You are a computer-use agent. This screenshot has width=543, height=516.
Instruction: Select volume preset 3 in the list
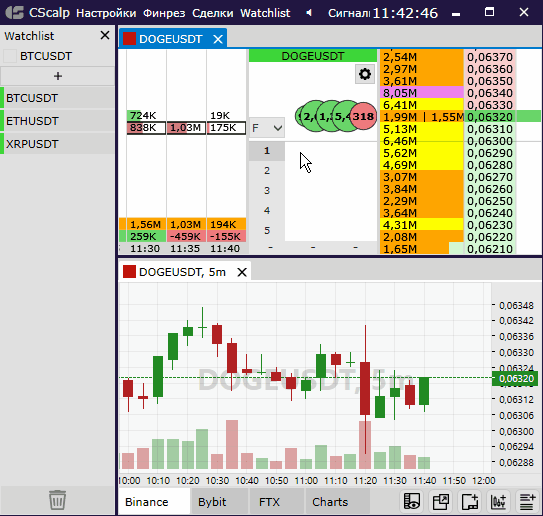point(267,190)
